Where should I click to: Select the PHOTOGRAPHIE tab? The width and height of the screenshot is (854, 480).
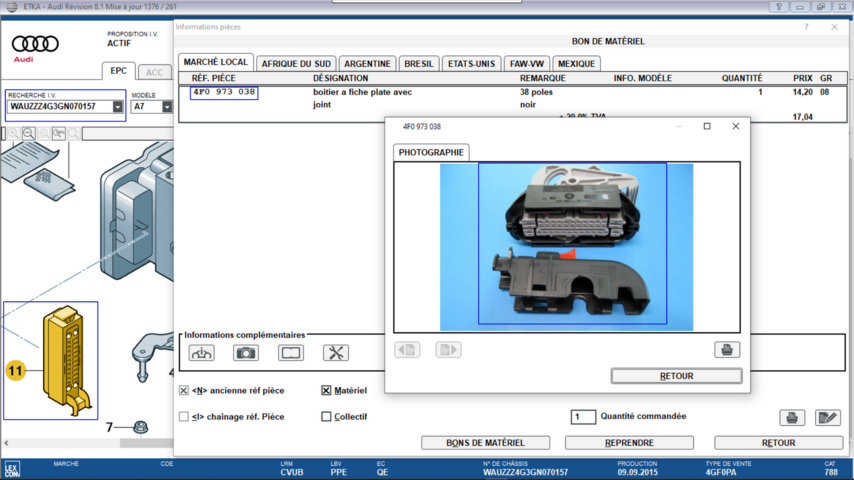coord(431,153)
